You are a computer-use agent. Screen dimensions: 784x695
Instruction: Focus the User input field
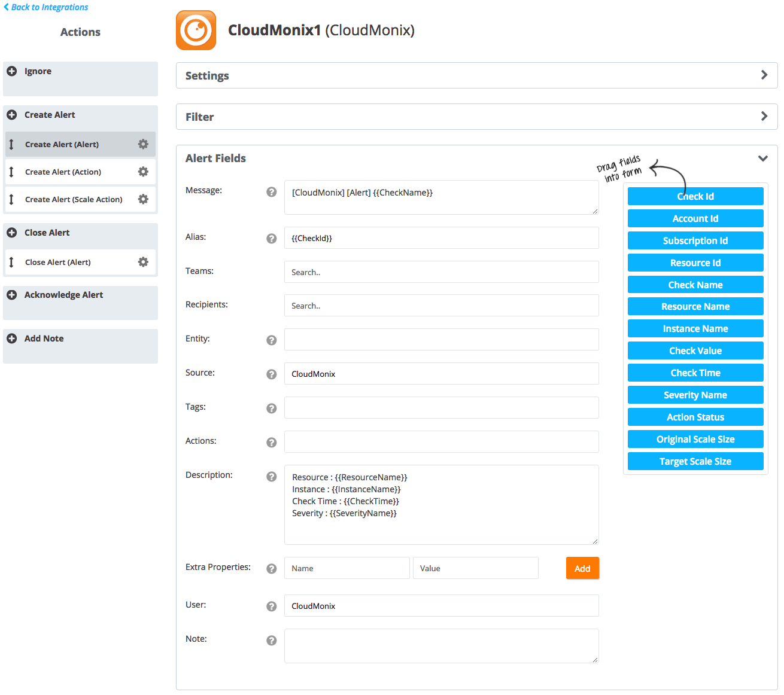[x=442, y=606]
